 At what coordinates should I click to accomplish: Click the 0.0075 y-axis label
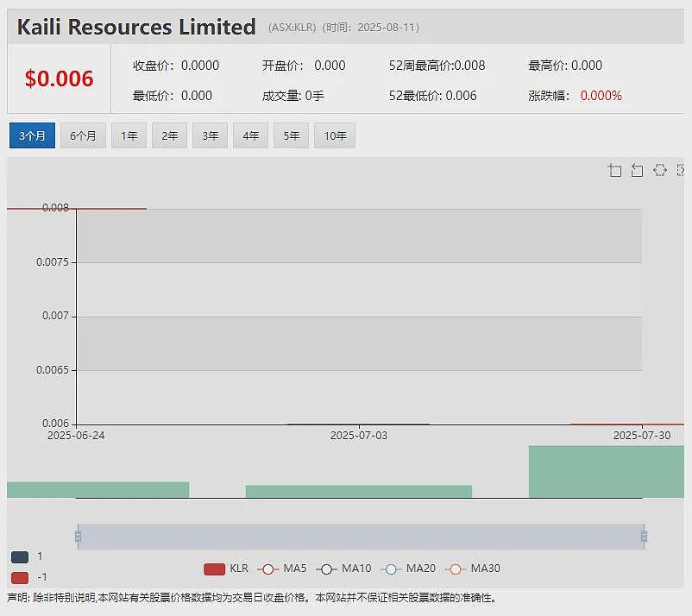(53, 262)
